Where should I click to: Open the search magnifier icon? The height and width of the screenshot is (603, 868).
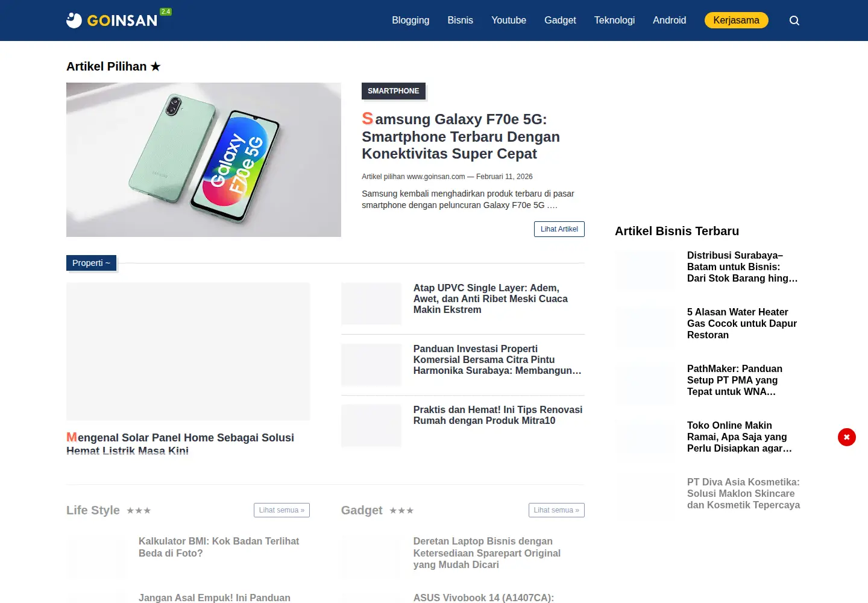794,21
